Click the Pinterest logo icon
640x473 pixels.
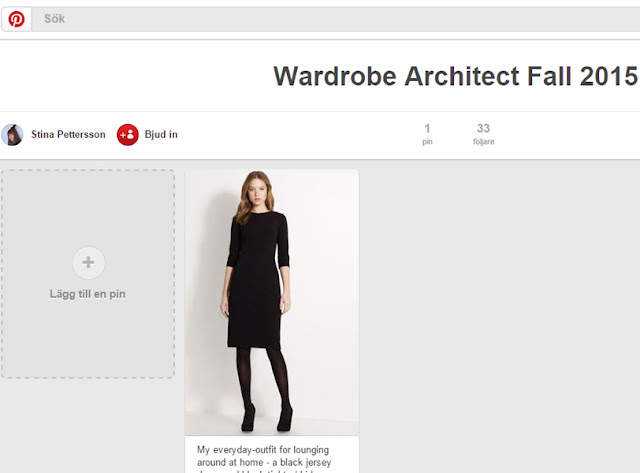point(16,19)
